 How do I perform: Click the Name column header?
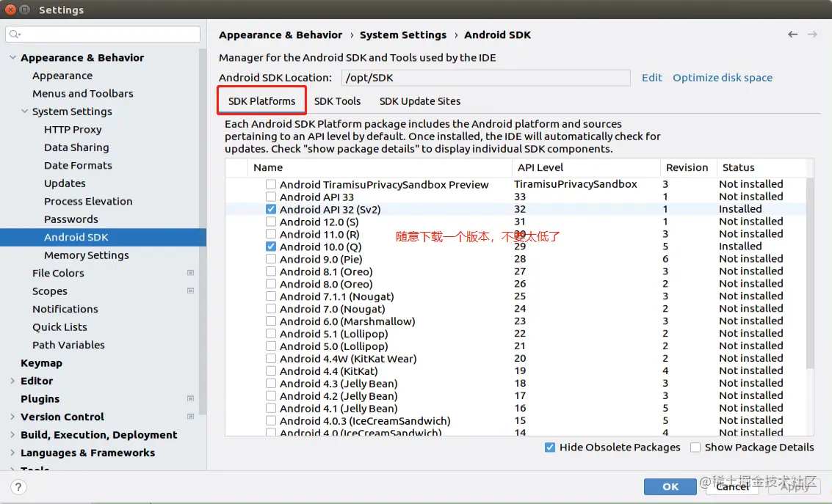pos(380,167)
